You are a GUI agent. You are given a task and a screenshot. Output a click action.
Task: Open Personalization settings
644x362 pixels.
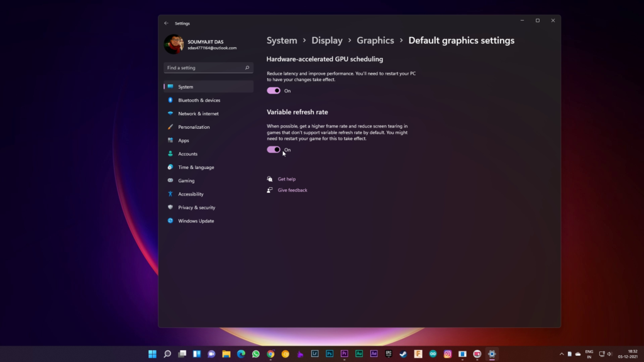click(x=208, y=127)
